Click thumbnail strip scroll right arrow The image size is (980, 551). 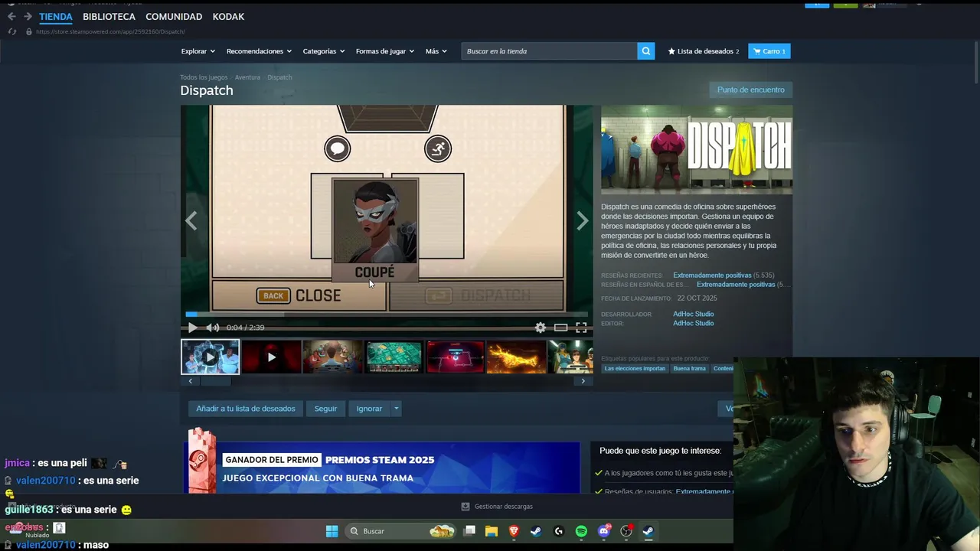click(x=583, y=381)
